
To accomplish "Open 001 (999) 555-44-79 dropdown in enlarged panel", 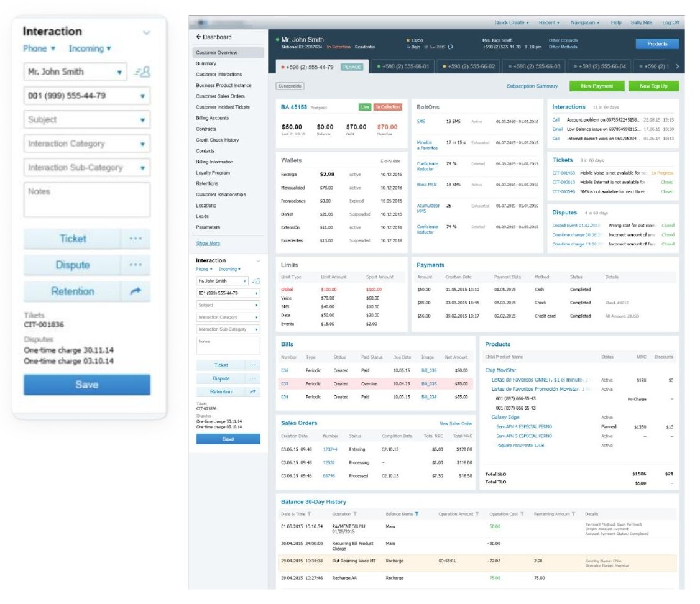I will 86,96.
